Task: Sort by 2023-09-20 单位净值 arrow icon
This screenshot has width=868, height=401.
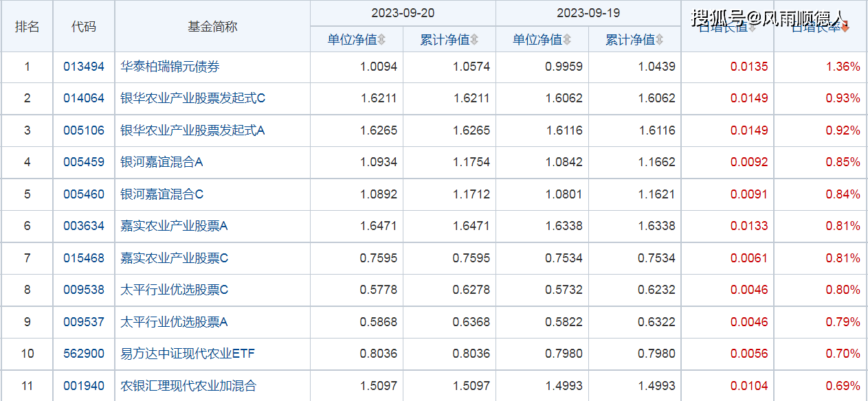Action: (382, 40)
